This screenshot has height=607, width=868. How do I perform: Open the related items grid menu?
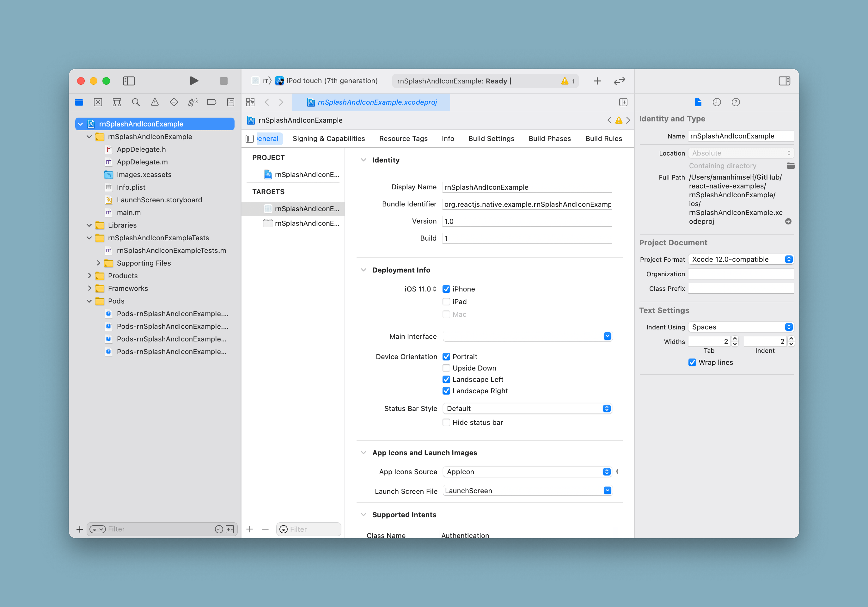(x=250, y=102)
